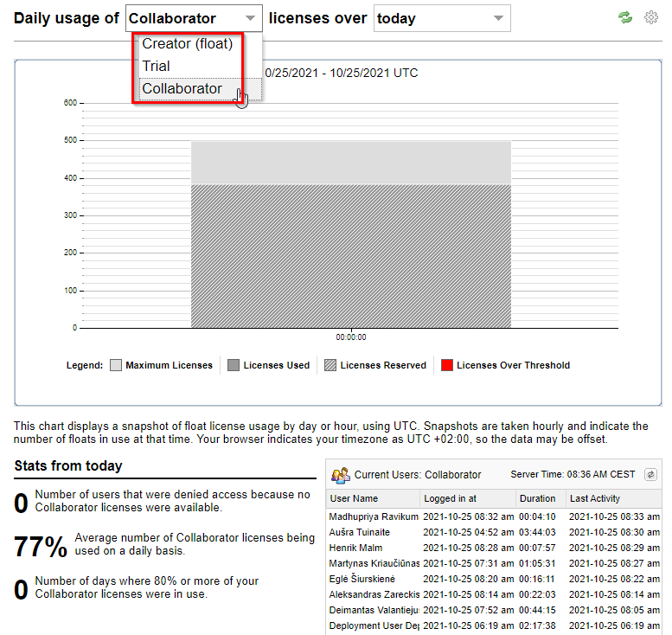Click the red Licenses Over Threshold swatch

pos(446,365)
